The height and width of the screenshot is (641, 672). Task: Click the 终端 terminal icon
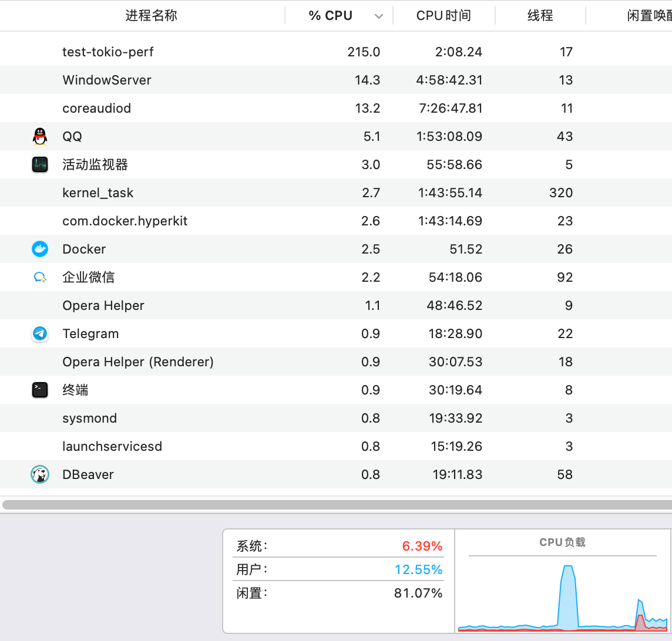(40, 390)
